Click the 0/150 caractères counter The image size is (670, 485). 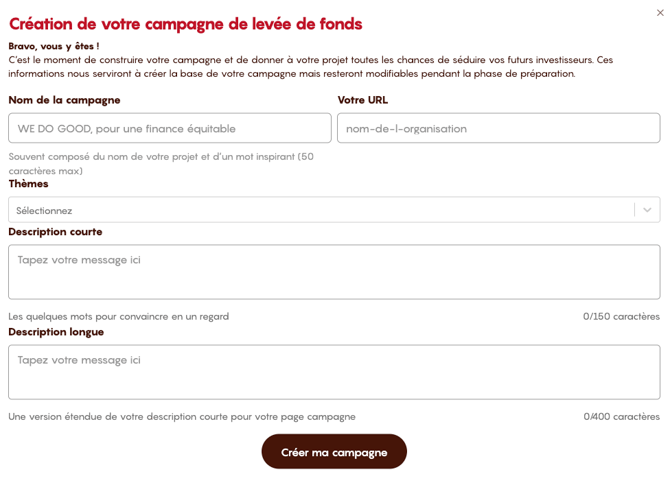click(621, 316)
